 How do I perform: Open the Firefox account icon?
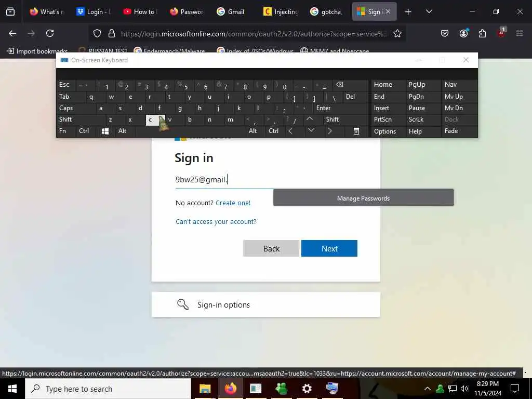pos(463,33)
